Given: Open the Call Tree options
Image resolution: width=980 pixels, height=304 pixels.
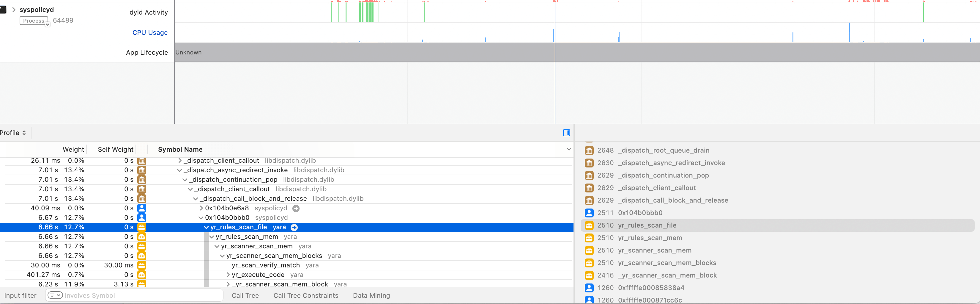Looking at the screenshot, I should 245,295.
